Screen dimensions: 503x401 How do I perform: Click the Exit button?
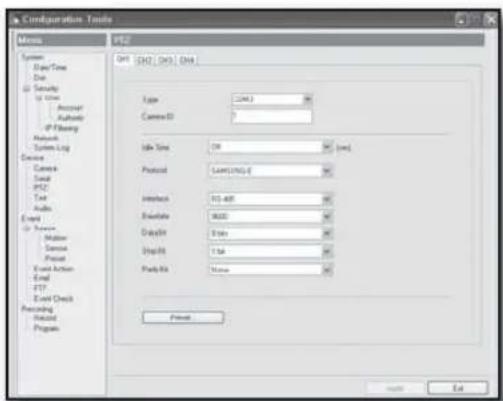[458, 388]
